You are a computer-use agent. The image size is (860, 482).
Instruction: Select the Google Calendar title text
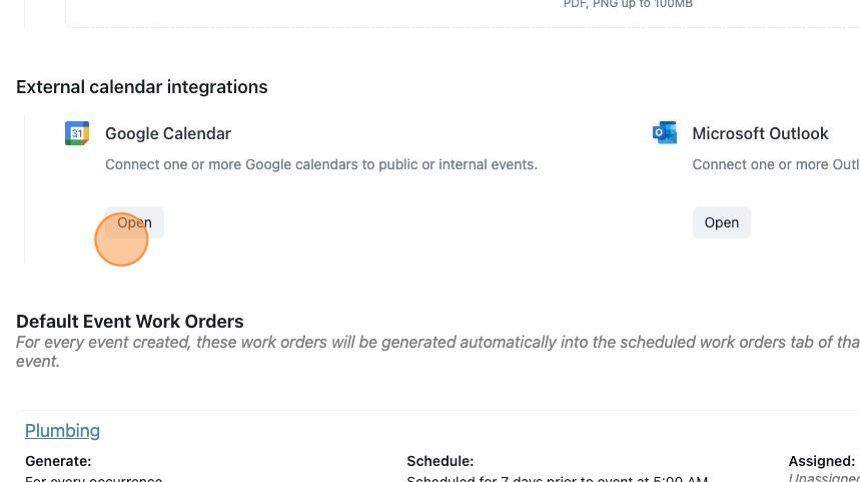coord(168,134)
